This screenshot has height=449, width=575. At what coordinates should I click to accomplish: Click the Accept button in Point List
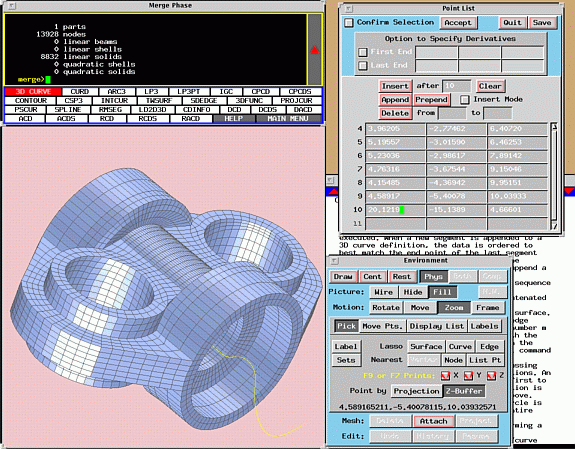(x=458, y=23)
